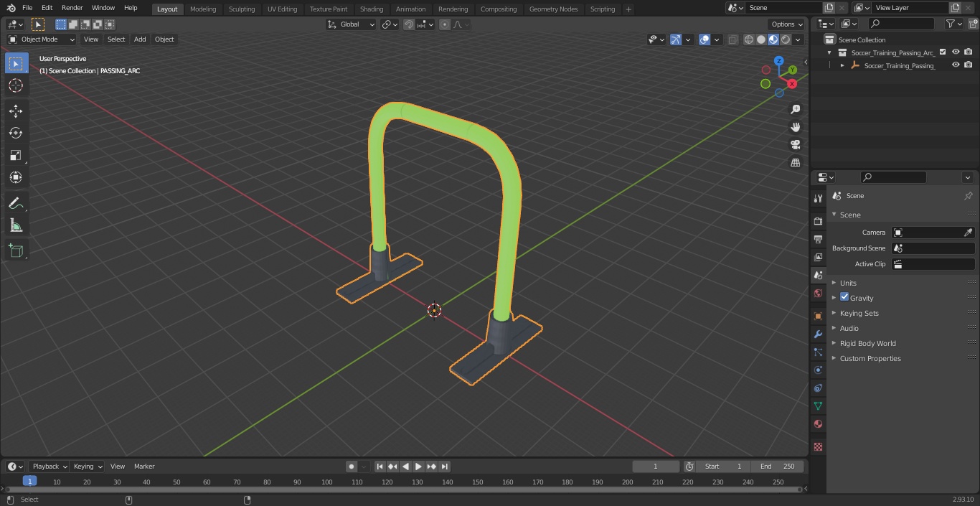
Task: Open the Global transform orientation dropdown
Action: click(352, 24)
